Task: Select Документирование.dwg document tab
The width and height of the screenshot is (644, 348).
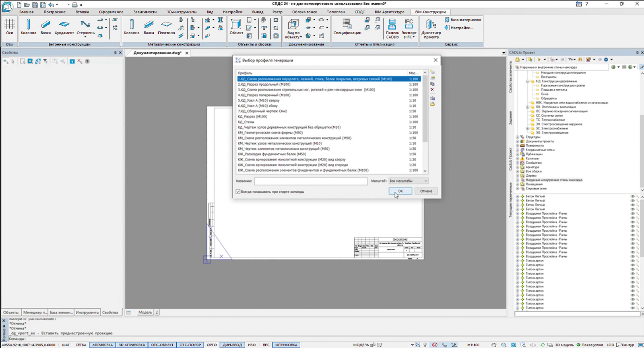Action: tap(157, 53)
